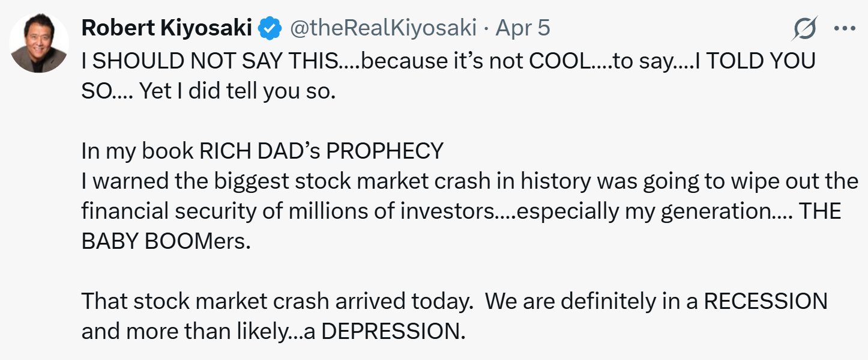Open the @theRealKiyosaki handle link
The height and width of the screenshot is (360, 868).
click(383, 28)
